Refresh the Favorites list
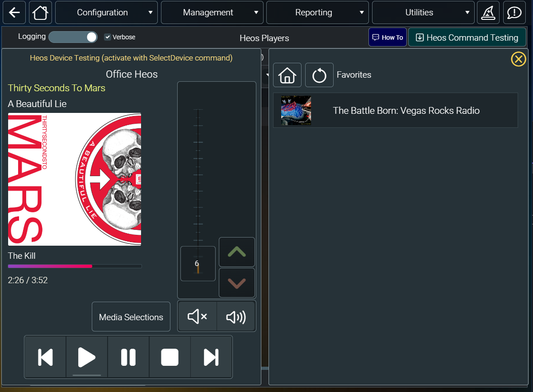The width and height of the screenshot is (533, 392). click(x=319, y=75)
